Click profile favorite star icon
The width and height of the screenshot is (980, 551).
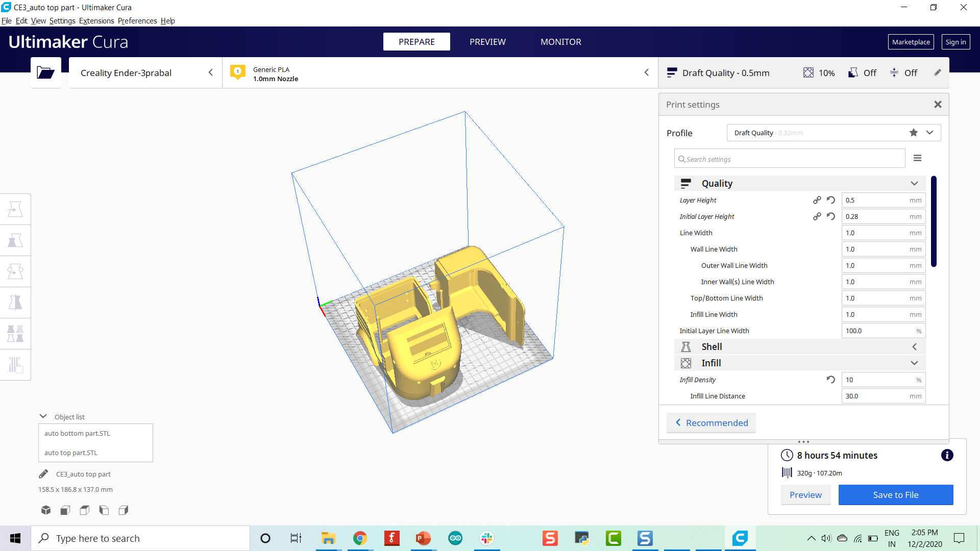click(914, 133)
